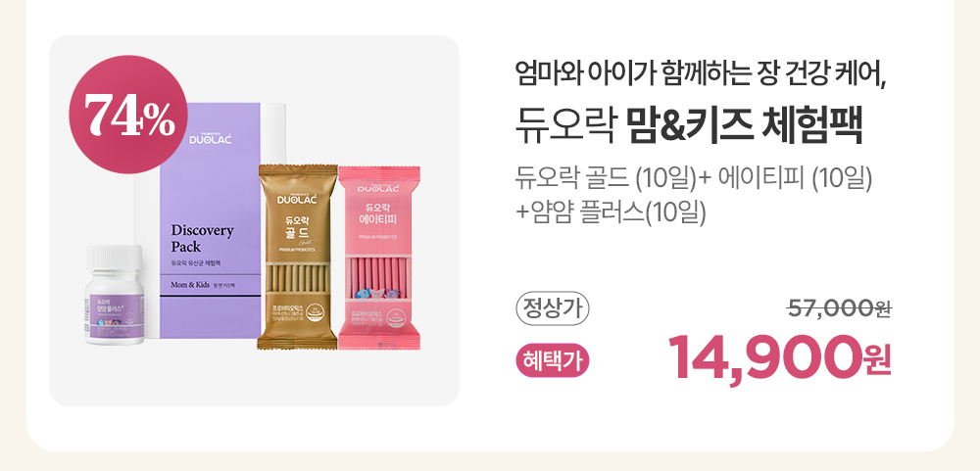Click the pink 혜택가 badge
Image resolution: width=980 pixels, height=471 pixels.
click(553, 361)
